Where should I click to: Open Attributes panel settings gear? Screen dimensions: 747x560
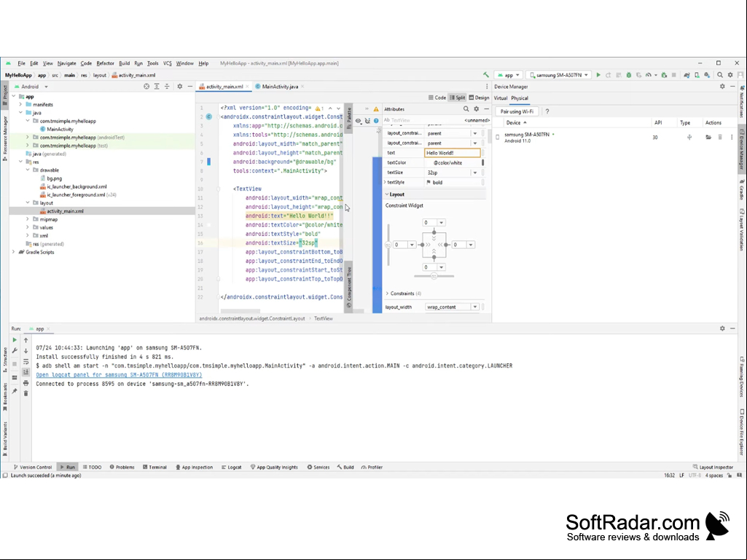coord(476,109)
